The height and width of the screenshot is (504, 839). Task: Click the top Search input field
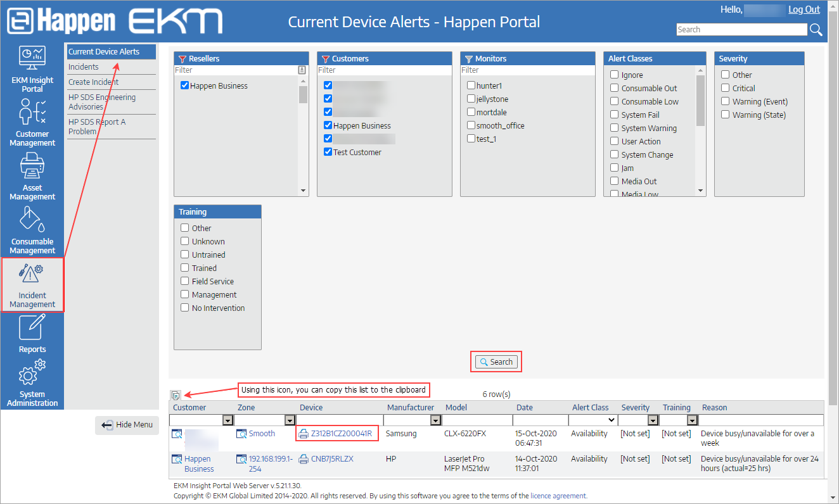point(742,30)
